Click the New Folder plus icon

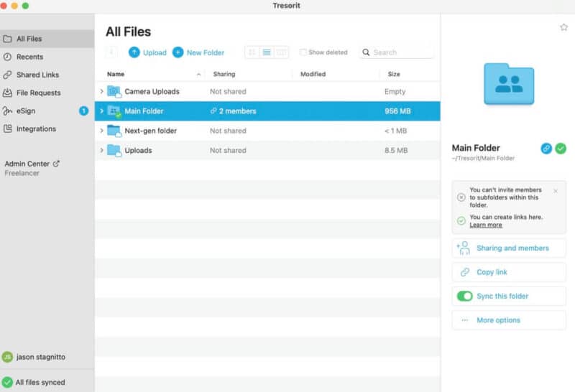tap(178, 52)
